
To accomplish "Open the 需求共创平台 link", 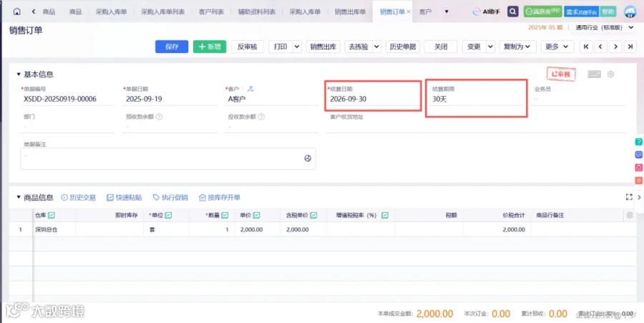I will coord(582,12).
